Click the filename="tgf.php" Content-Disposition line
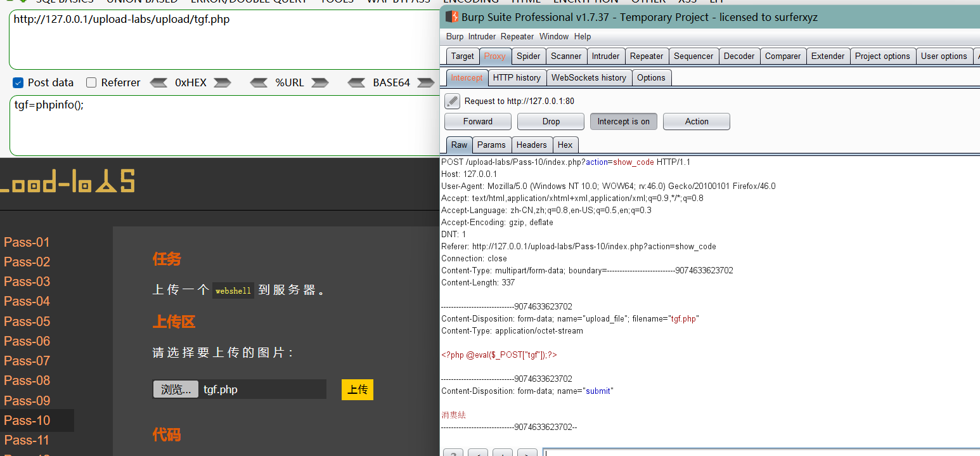The height and width of the screenshot is (456, 980). click(x=570, y=319)
